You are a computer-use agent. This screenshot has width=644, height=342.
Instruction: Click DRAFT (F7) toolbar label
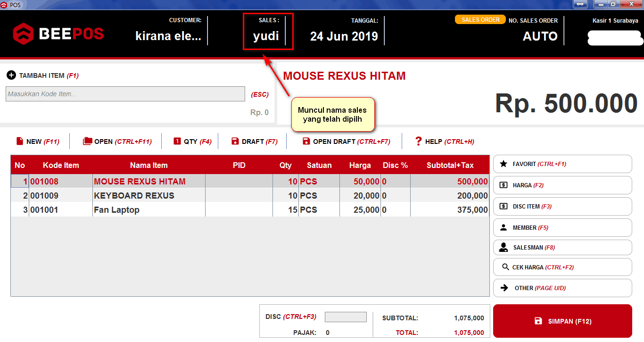pyautogui.click(x=260, y=142)
